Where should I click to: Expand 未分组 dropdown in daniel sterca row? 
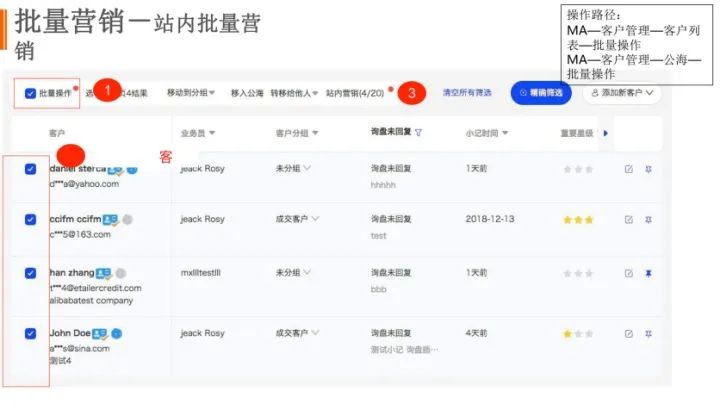293,168
